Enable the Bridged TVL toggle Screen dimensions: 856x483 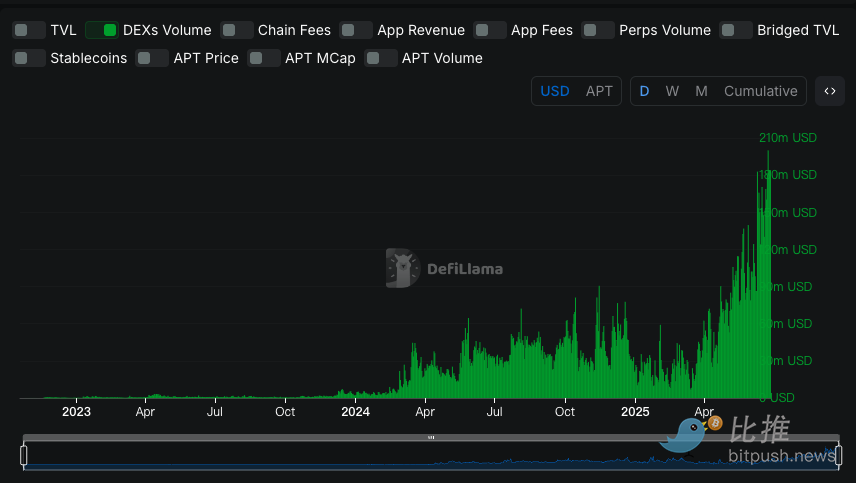(x=736, y=30)
